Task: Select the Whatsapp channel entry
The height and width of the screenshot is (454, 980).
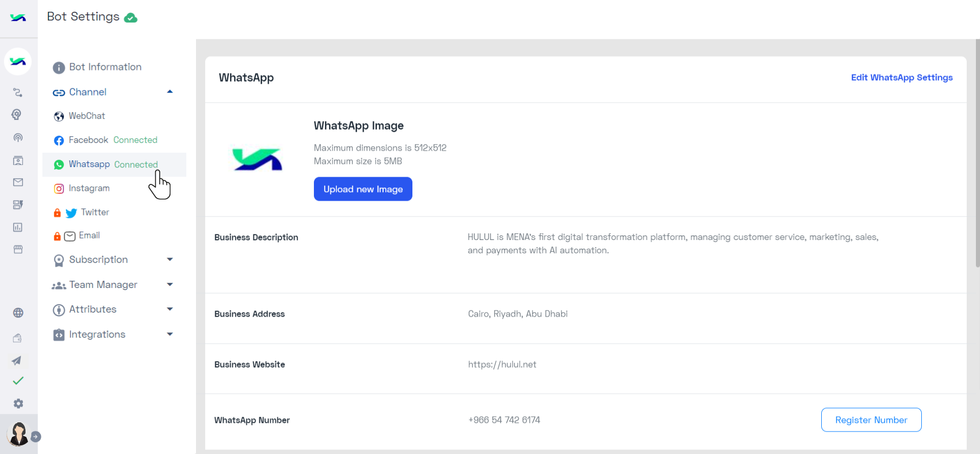Action: (x=114, y=164)
